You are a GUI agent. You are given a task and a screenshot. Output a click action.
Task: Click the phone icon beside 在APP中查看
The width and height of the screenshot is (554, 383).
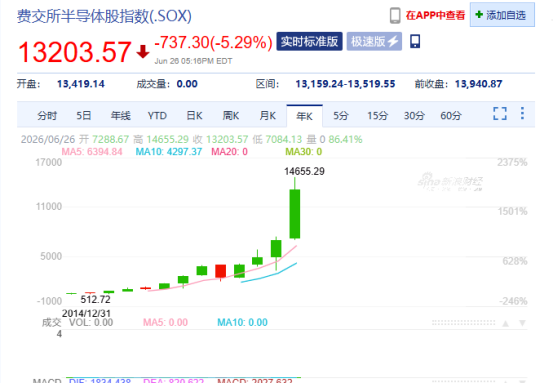coord(395,16)
